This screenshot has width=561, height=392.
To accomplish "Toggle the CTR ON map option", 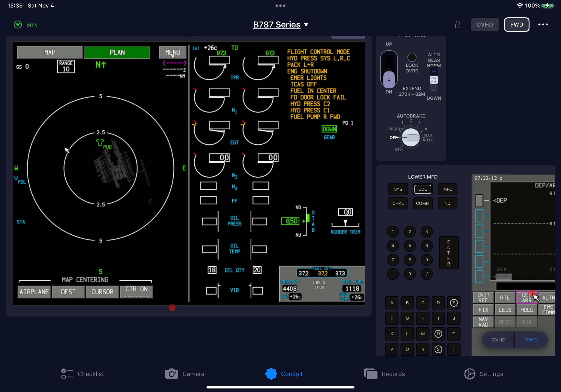I will pyautogui.click(x=136, y=292).
